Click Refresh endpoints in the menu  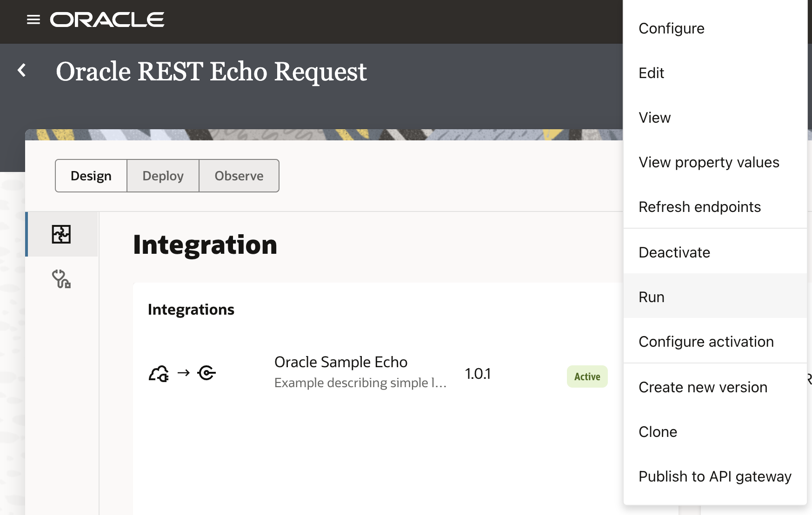(x=699, y=207)
